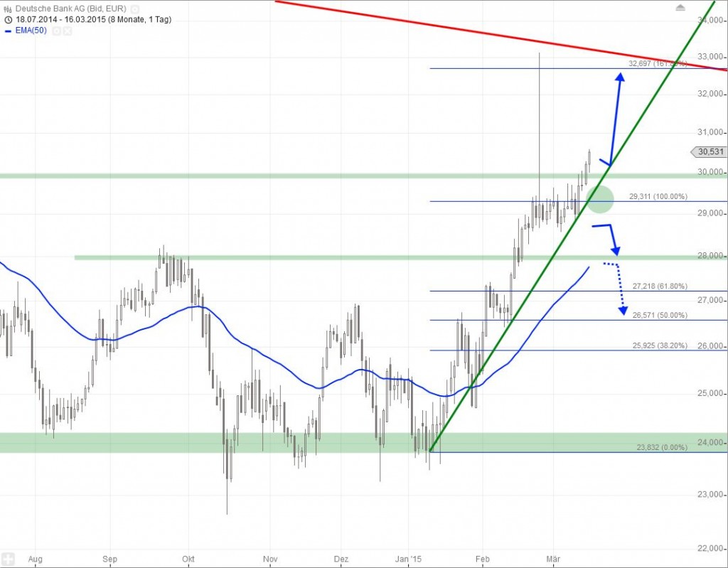Click the green circle marker on the trendline

click(599, 198)
